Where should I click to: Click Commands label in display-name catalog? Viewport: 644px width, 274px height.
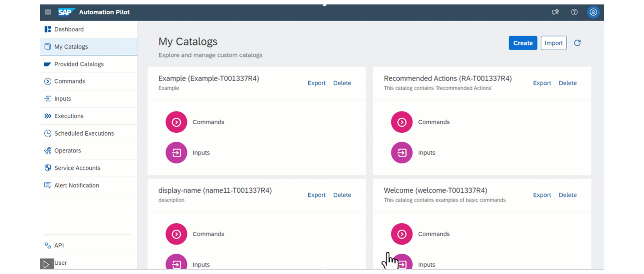point(208,234)
